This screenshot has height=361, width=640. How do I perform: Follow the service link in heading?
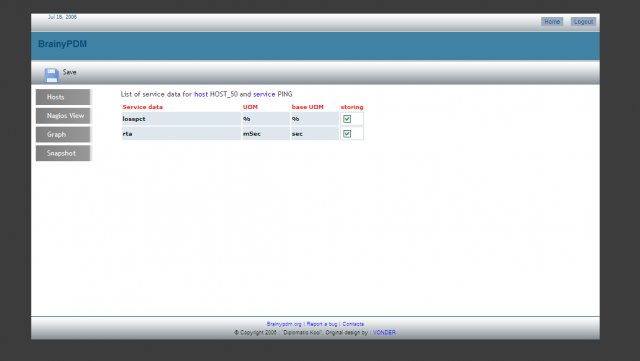coord(264,94)
